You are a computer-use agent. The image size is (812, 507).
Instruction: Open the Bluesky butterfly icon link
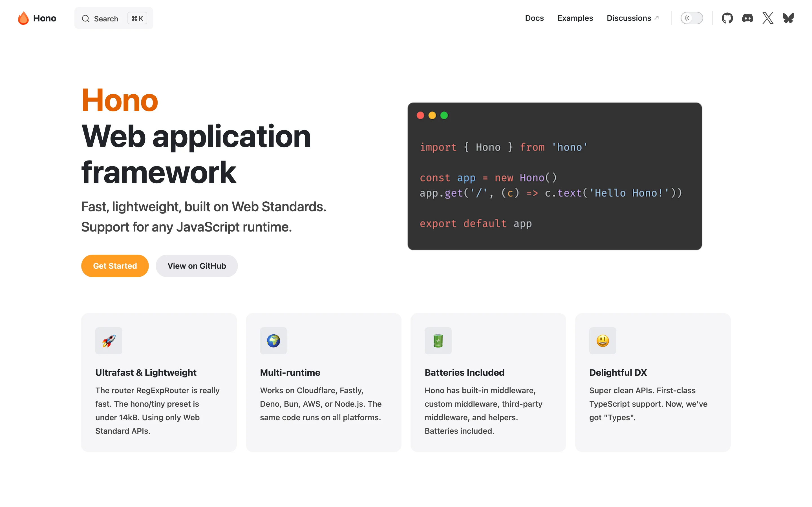tap(788, 18)
